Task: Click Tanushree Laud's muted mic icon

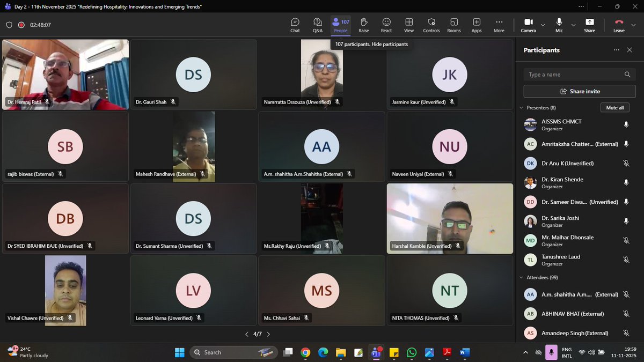Action: pyautogui.click(x=626, y=260)
